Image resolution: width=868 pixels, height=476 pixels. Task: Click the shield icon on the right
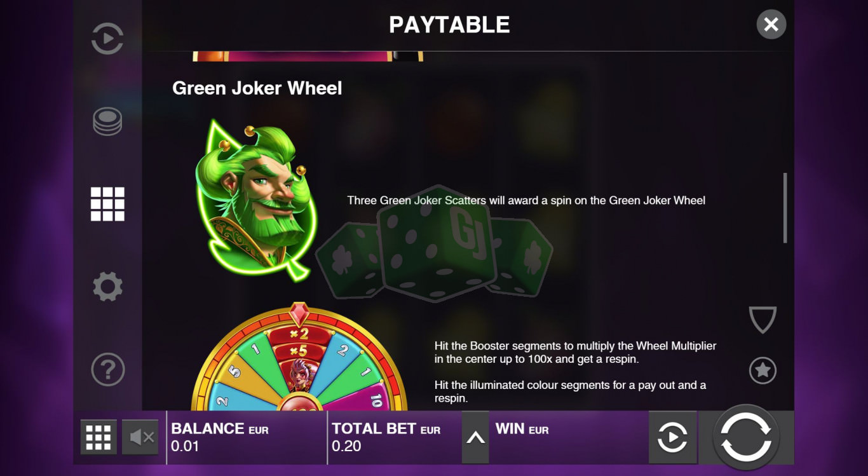pos(763,320)
